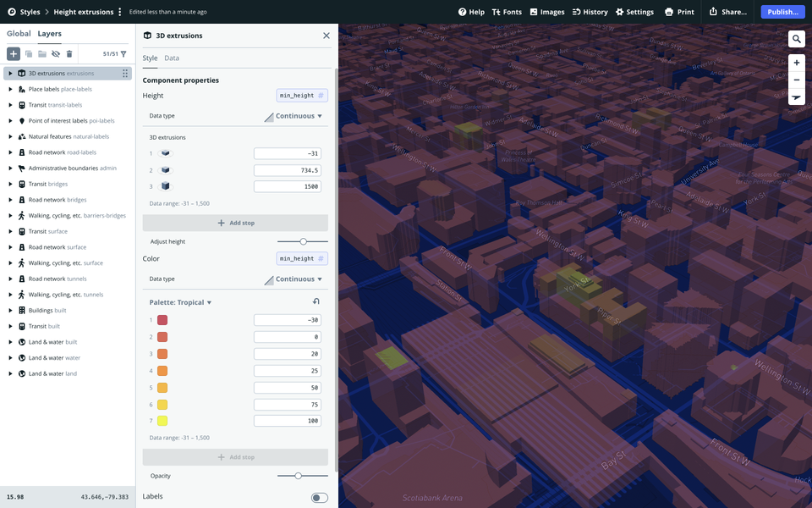
Task: Click the add layer plus button
Action: 14,53
